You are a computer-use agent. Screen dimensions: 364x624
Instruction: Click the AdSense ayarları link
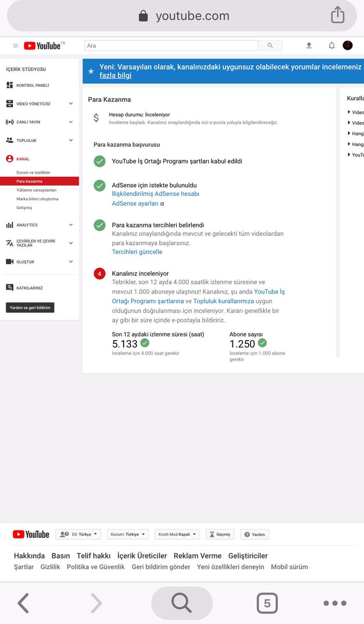click(x=135, y=203)
